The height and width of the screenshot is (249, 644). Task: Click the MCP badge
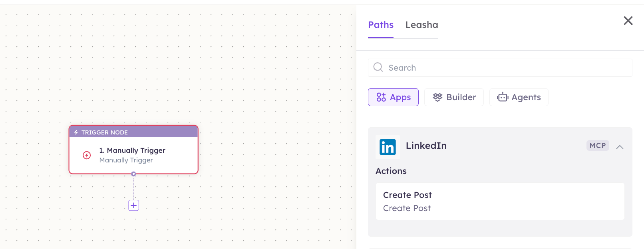click(598, 146)
